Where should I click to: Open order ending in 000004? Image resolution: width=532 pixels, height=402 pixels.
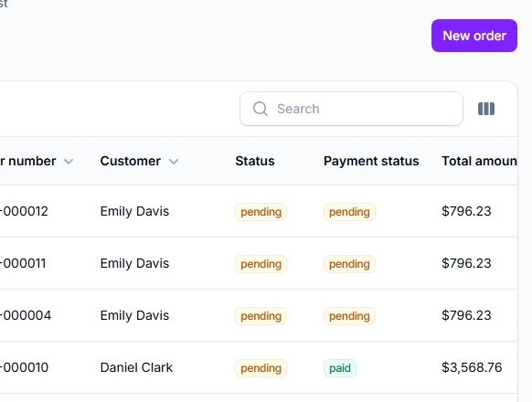pyautogui.click(x=26, y=315)
